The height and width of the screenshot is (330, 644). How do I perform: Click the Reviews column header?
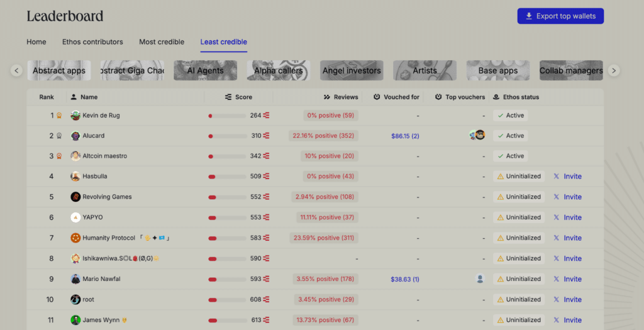341,97
